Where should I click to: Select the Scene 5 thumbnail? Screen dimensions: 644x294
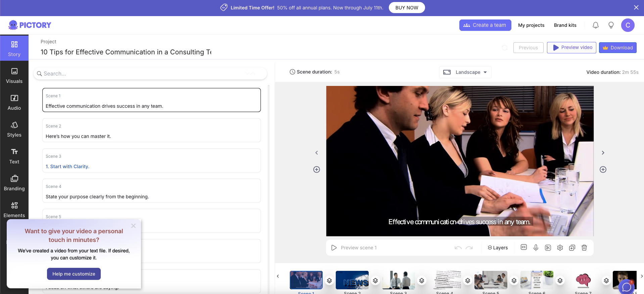point(491,280)
